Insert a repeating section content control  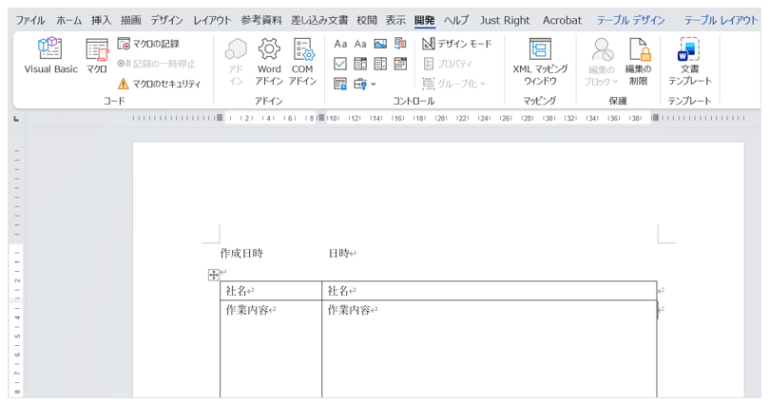[340, 84]
